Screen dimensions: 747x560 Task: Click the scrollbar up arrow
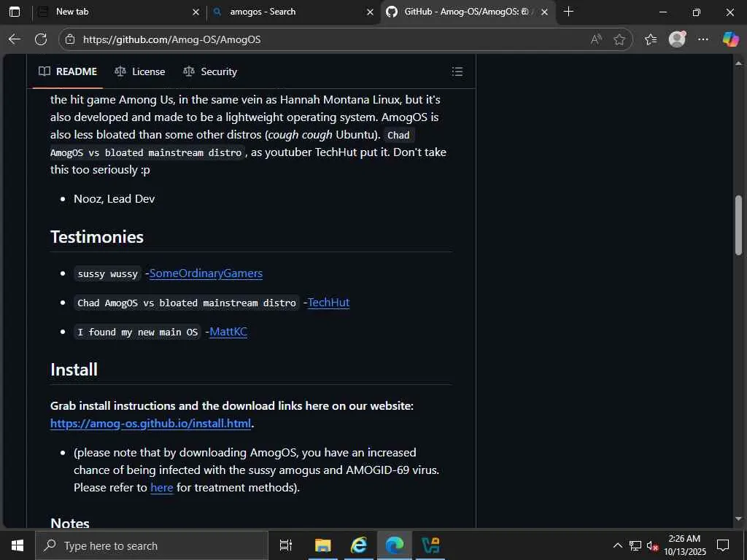(x=738, y=63)
